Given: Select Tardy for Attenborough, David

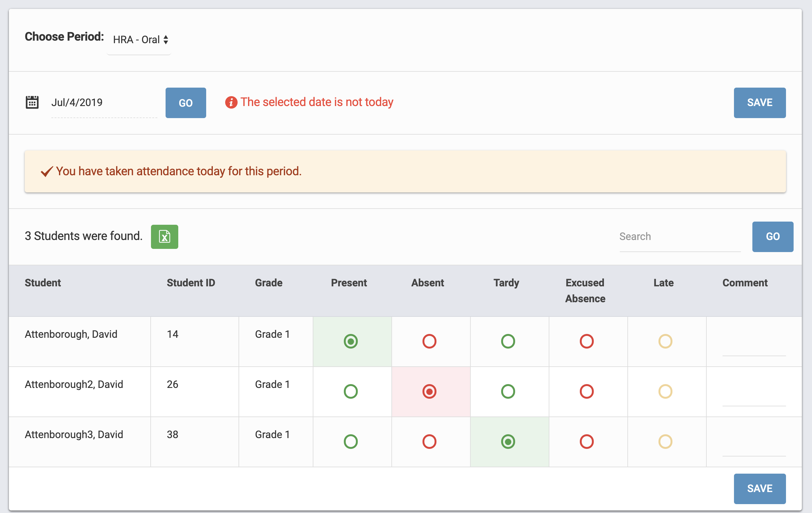Looking at the screenshot, I should [508, 341].
